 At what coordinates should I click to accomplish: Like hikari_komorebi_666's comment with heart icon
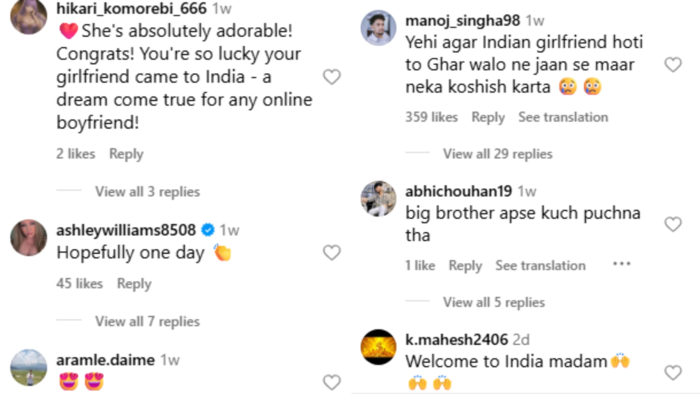(x=332, y=77)
